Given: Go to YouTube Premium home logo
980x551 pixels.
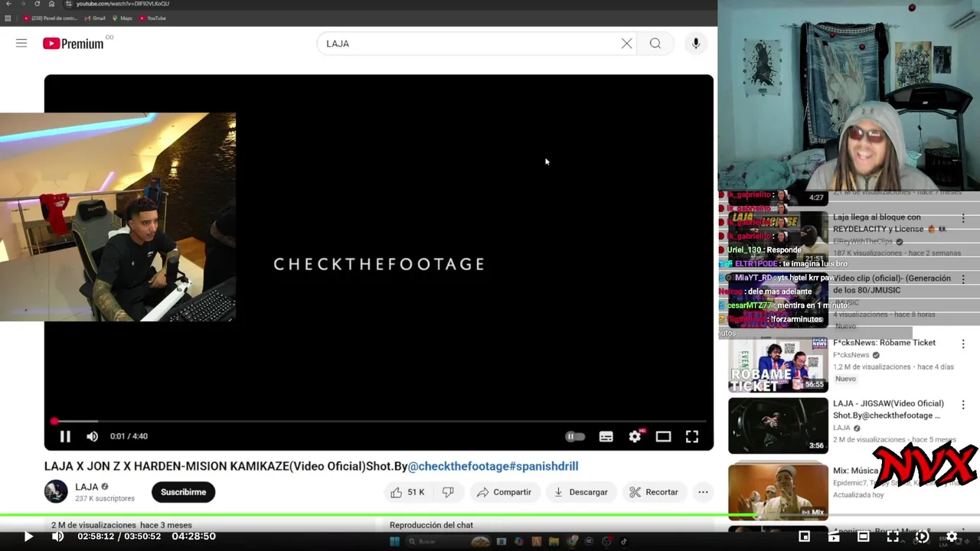Looking at the screenshot, I should 73,44.
